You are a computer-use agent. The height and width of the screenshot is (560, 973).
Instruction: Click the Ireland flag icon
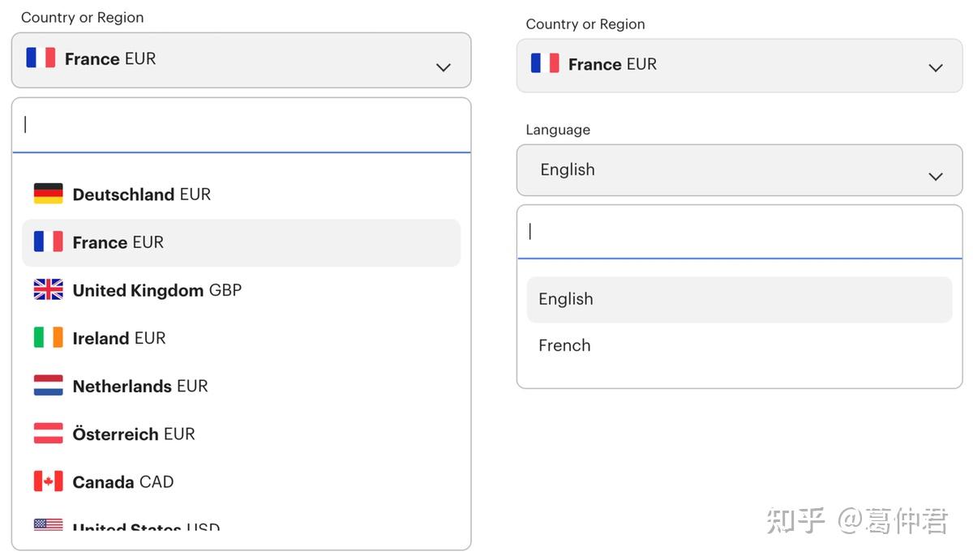pos(48,337)
